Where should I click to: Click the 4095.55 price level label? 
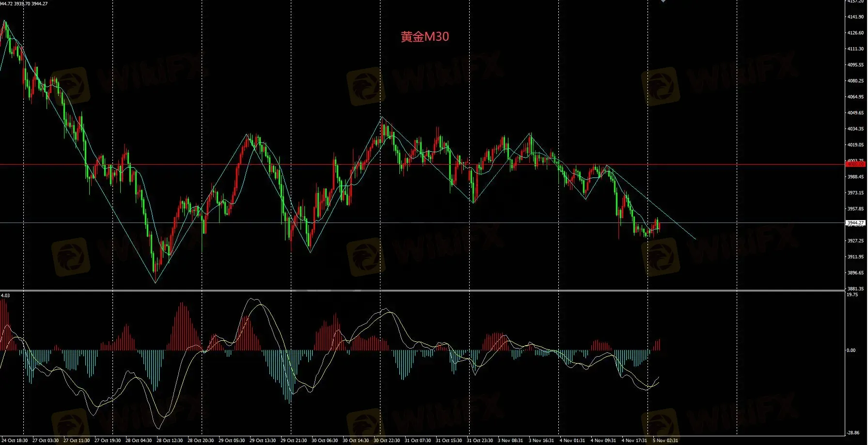[x=855, y=65]
